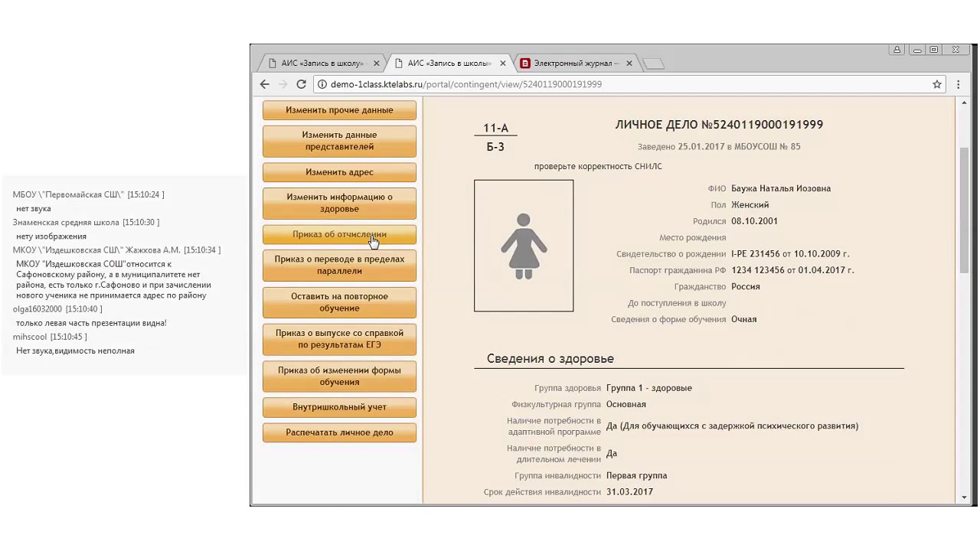
Task: Open Chrome three-dot menu
Action: [x=958, y=84]
